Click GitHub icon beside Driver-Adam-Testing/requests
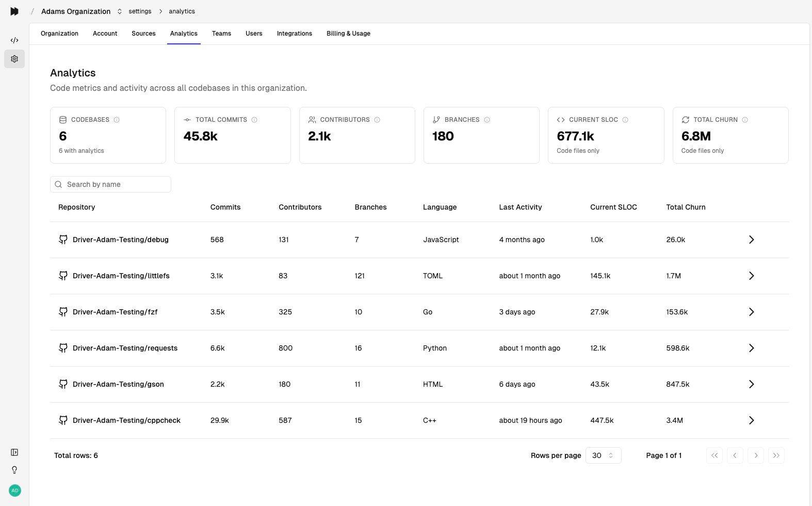The height and width of the screenshot is (506, 812). pyautogui.click(x=63, y=348)
